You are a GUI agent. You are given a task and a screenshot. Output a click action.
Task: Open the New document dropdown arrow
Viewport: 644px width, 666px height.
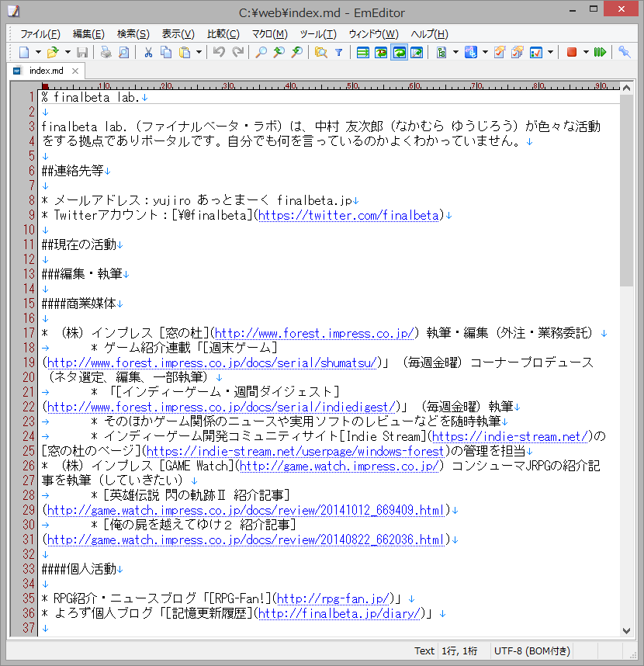pos(37,52)
